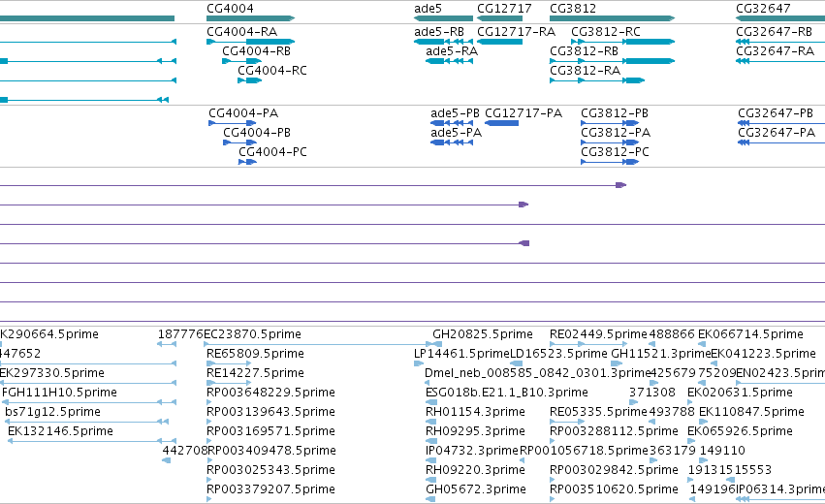Click the ade5 gene label
Viewport: 825px width, 504px height.
(428, 9)
